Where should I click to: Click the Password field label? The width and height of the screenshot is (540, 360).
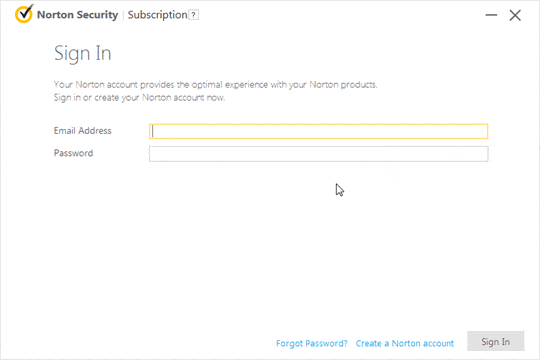tap(73, 153)
